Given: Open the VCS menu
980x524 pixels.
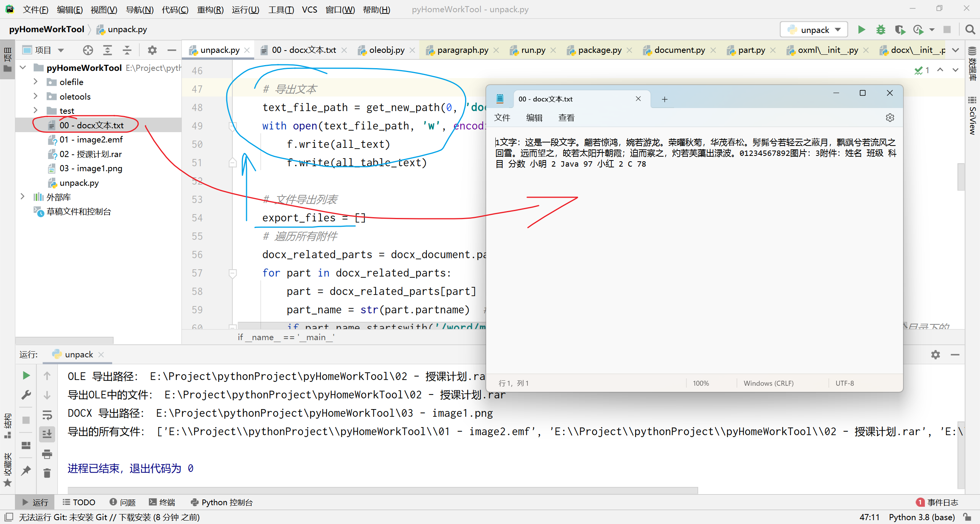Looking at the screenshot, I should pyautogui.click(x=309, y=10).
